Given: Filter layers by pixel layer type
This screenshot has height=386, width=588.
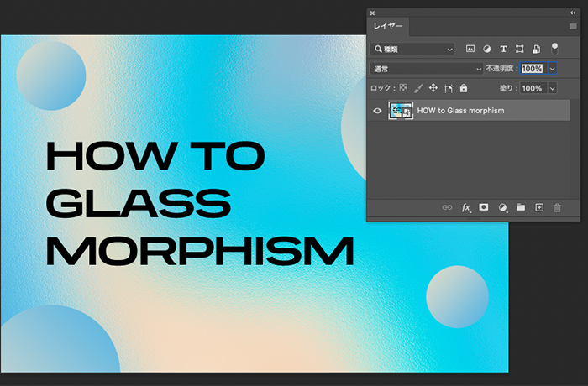Looking at the screenshot, I should click(x=470, y=49).
